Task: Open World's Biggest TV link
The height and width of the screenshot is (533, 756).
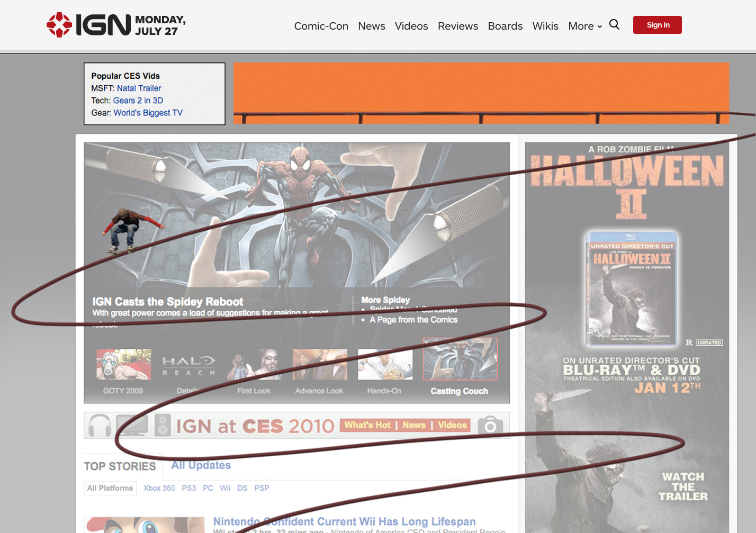Action: 148,113
